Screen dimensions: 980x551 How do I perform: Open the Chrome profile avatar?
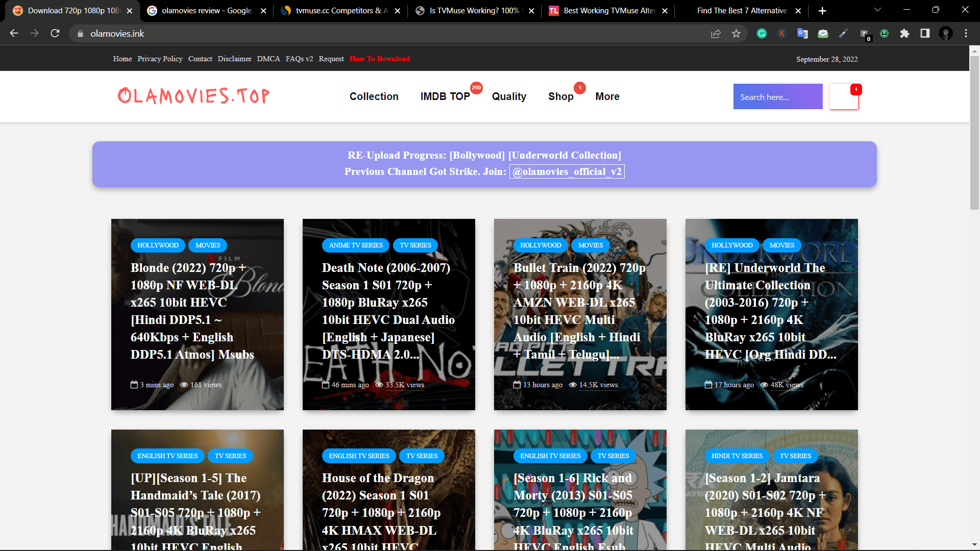point(946,34)
